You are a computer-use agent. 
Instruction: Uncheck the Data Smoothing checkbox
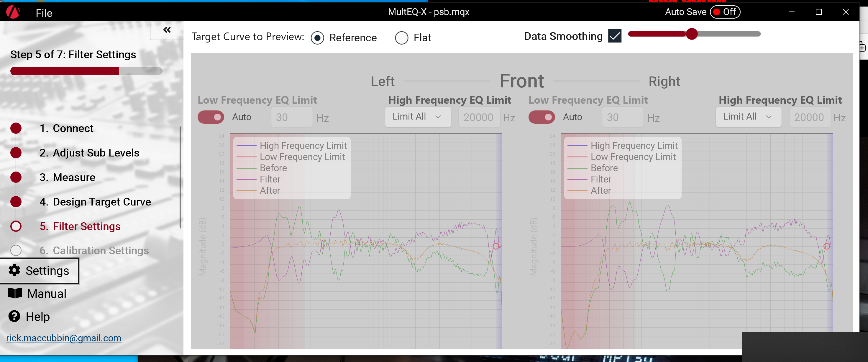[x=615, y=36]
